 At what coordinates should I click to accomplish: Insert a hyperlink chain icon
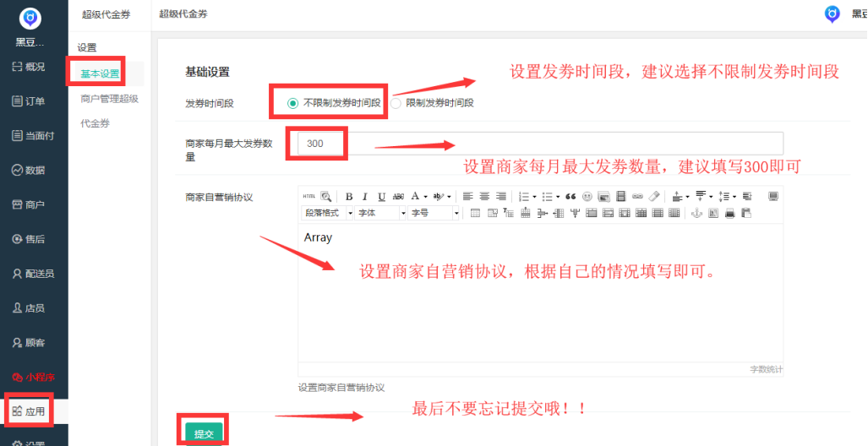[x=638, y=196]
